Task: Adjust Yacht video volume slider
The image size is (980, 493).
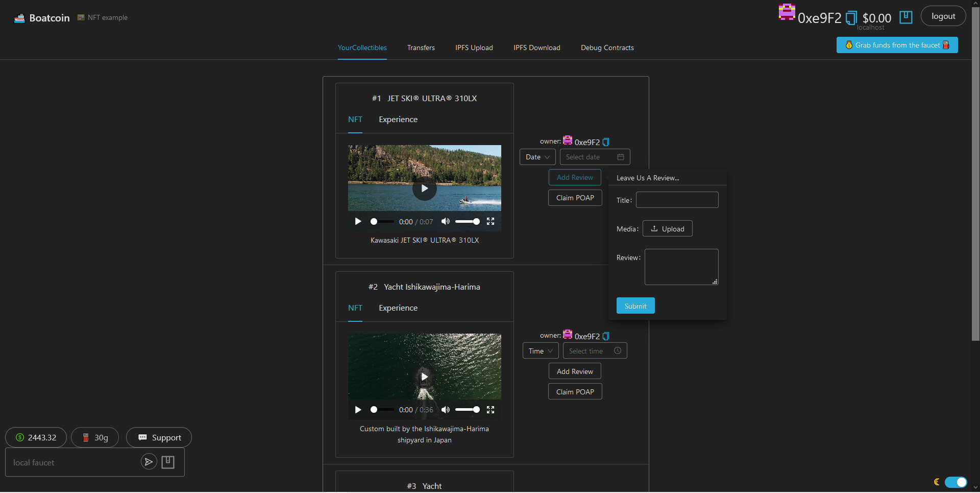Action: click(467, 410)
